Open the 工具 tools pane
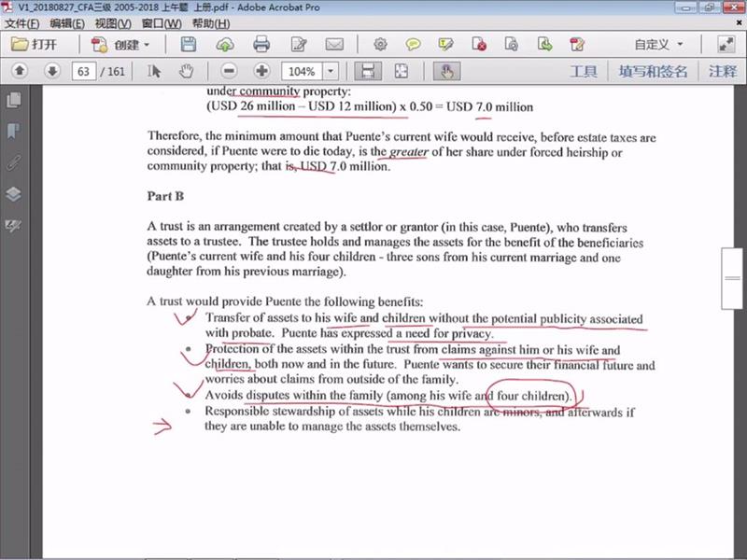 tap(584, 71)
